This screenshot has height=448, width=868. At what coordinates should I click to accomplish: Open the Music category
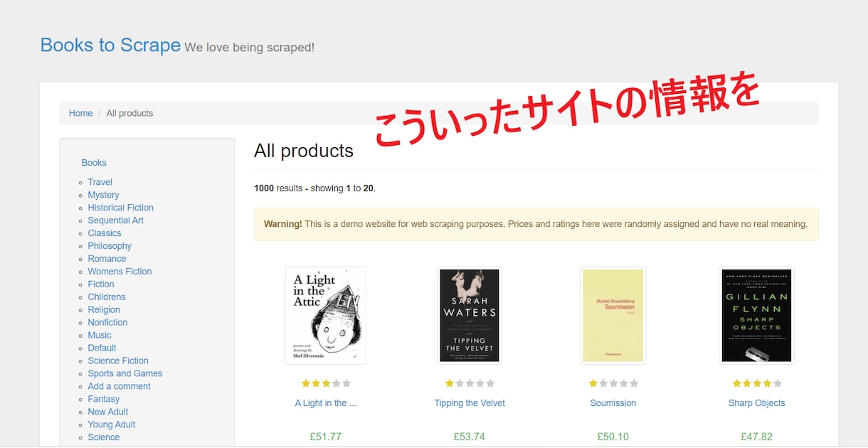coord(100,336)
